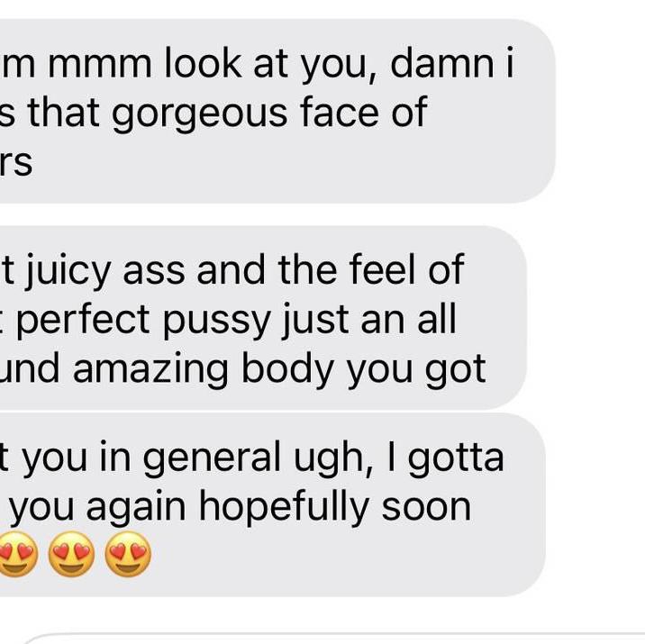Screen dimensions: 645x644
Task: Select the top message bubble mentioning 'look at you'
Action: click(x=277, y=111)
